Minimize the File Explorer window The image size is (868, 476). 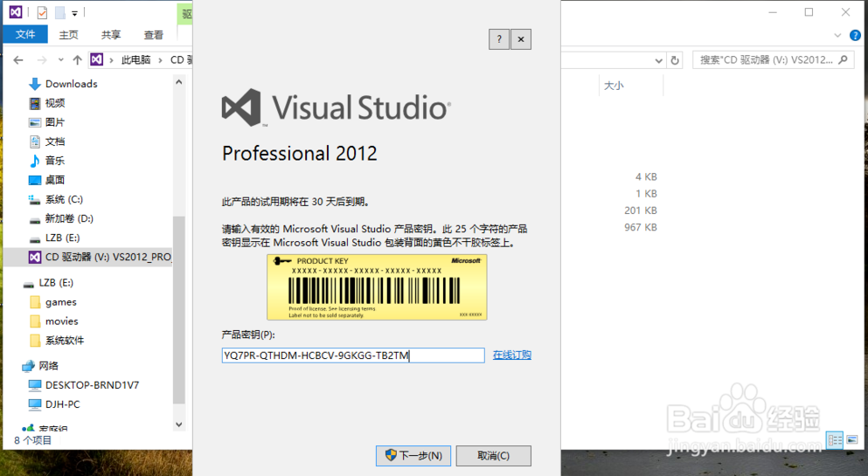click(x=773, y=12)
